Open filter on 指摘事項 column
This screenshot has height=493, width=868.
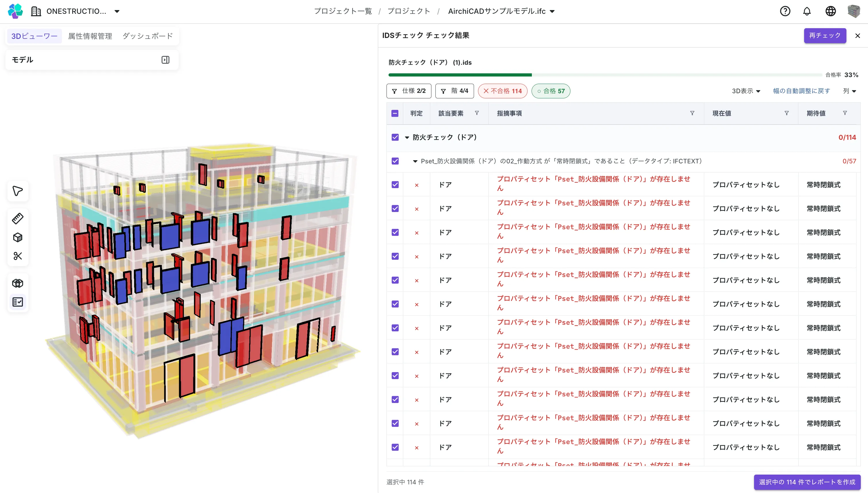click(x=692, y=113)
